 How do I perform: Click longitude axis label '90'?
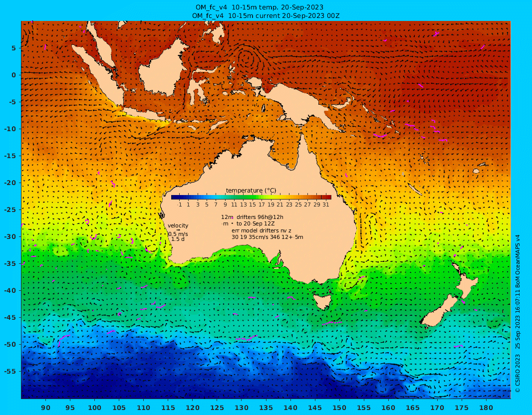pyautogui.click(x=45, y=408)
